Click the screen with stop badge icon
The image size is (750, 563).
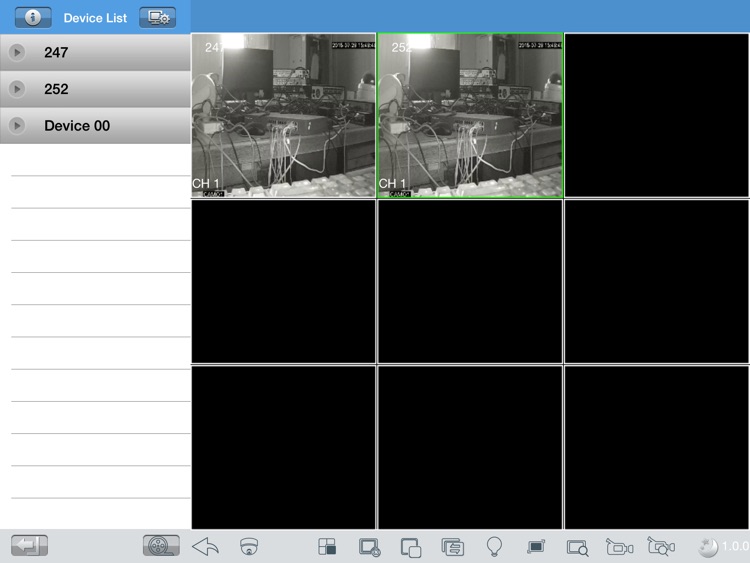(369, 547)
